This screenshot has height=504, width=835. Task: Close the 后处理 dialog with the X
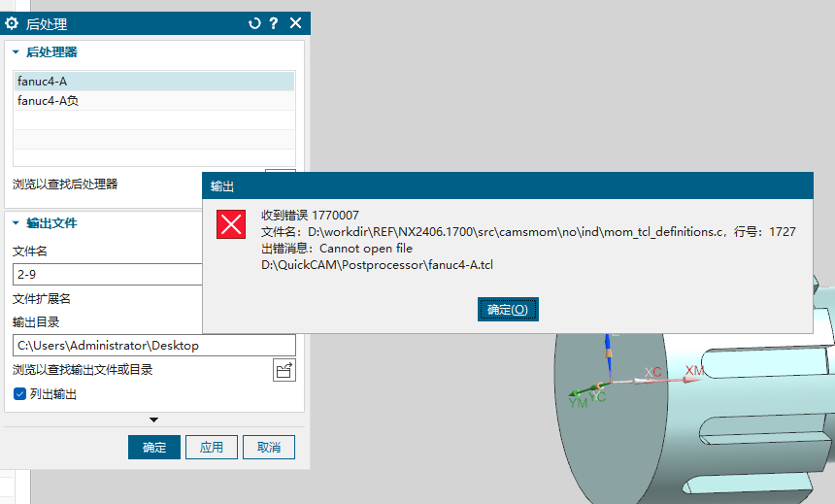click(x=295, y=23)
